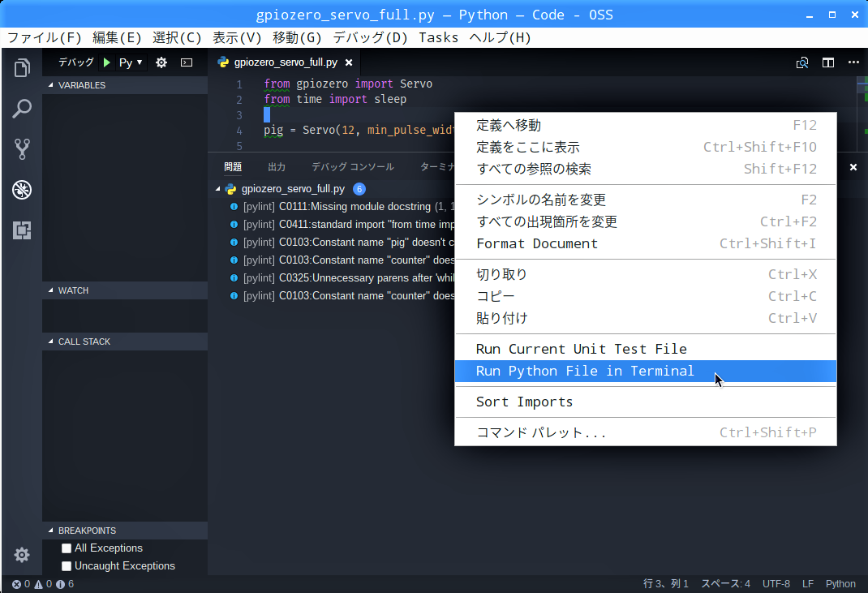Click the find-in-file preview icon in editor toolbar

[x=802, y=62]
